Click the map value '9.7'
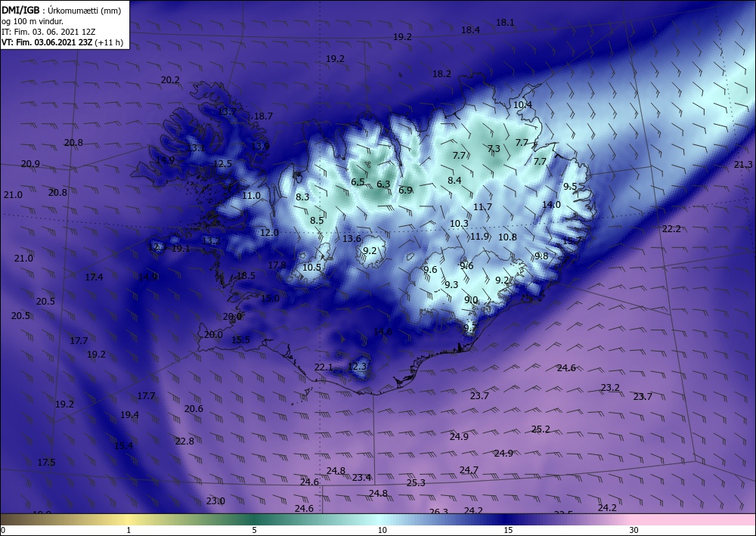Image resolution: width=756 pixels, height=536 pixels. pos(470,328)
